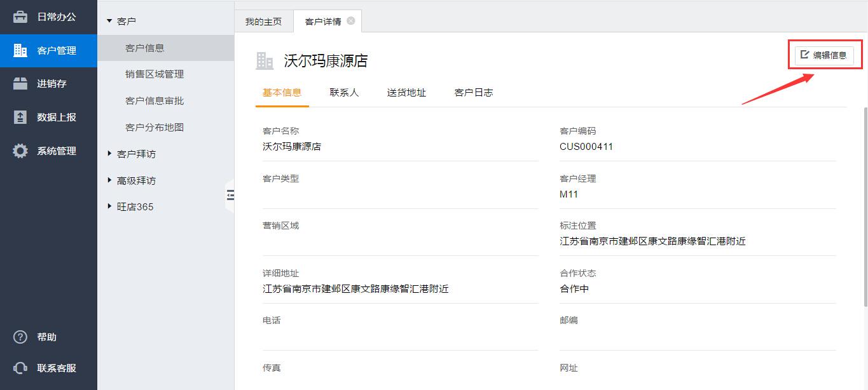868x390 pixels.
Task: Click the gear icon for 系统管理
Action: 20,151
